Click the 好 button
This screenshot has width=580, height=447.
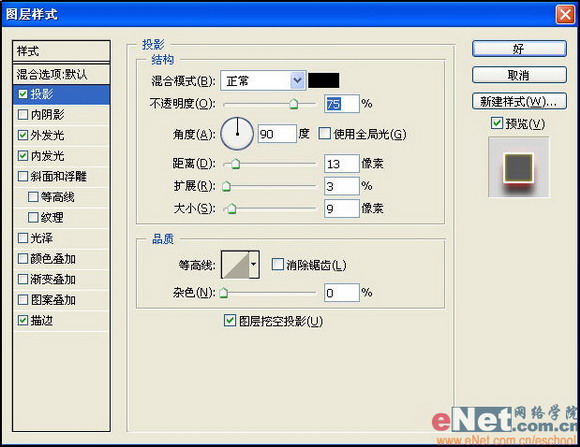click(519, 49)
